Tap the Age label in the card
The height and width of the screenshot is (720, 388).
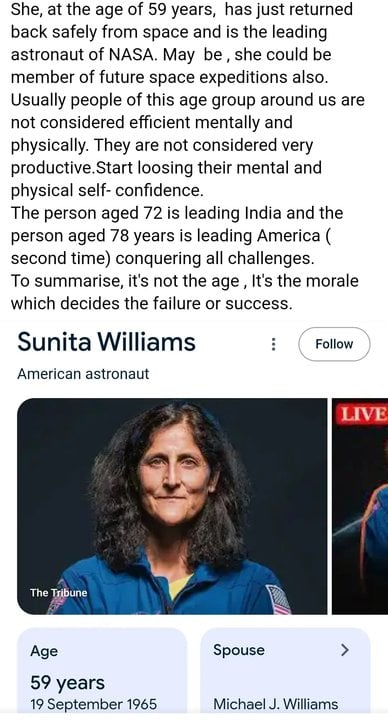[44, 651]
